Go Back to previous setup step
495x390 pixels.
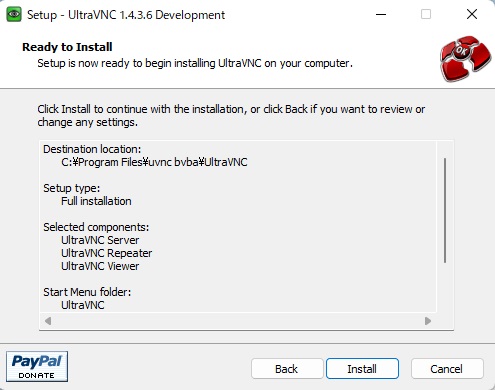(287, 369)
